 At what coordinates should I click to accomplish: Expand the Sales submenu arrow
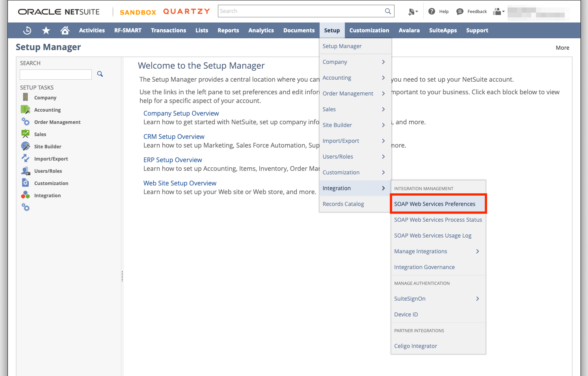(x=383, y=109)
